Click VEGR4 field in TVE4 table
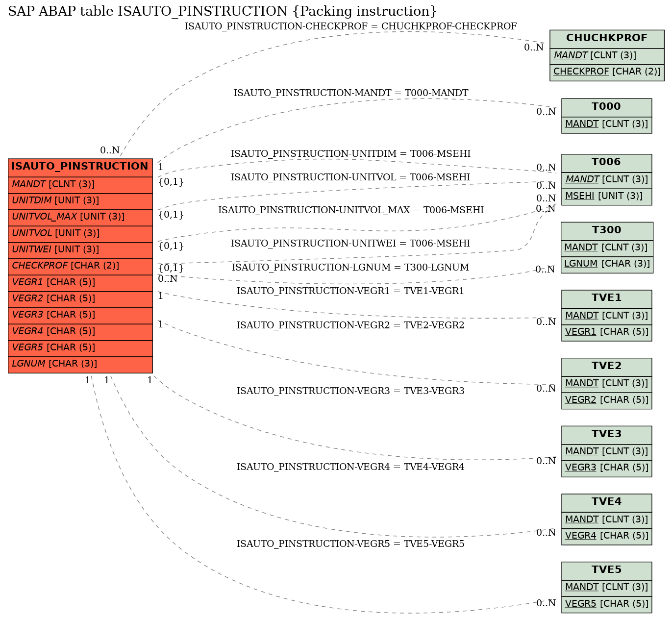Viewport: 672px width, 618px height. pyautogui.click(x=606, y=536)
